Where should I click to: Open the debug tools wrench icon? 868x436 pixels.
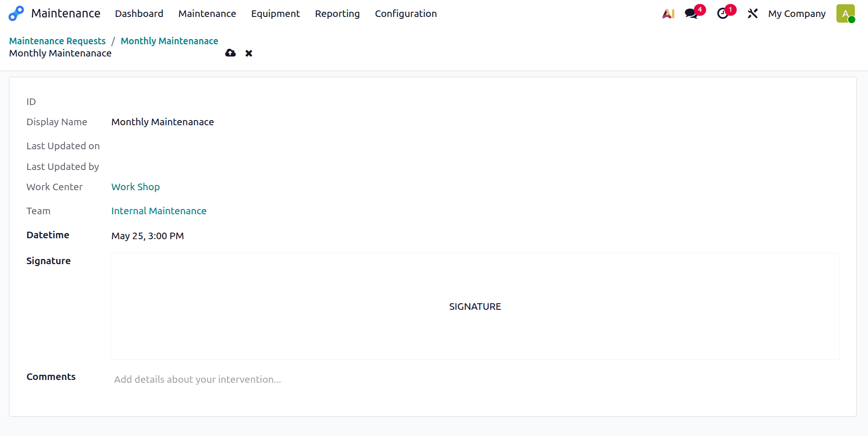coord(753,14)
